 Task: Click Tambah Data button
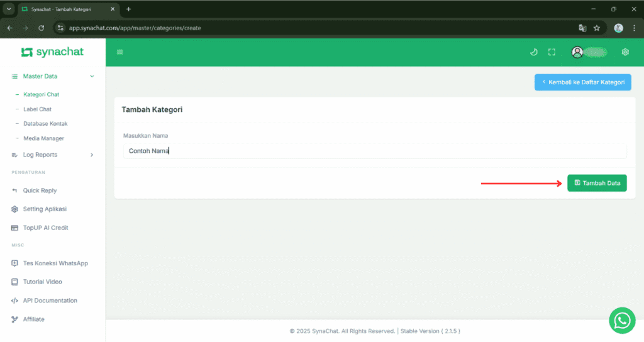(597, 183)
